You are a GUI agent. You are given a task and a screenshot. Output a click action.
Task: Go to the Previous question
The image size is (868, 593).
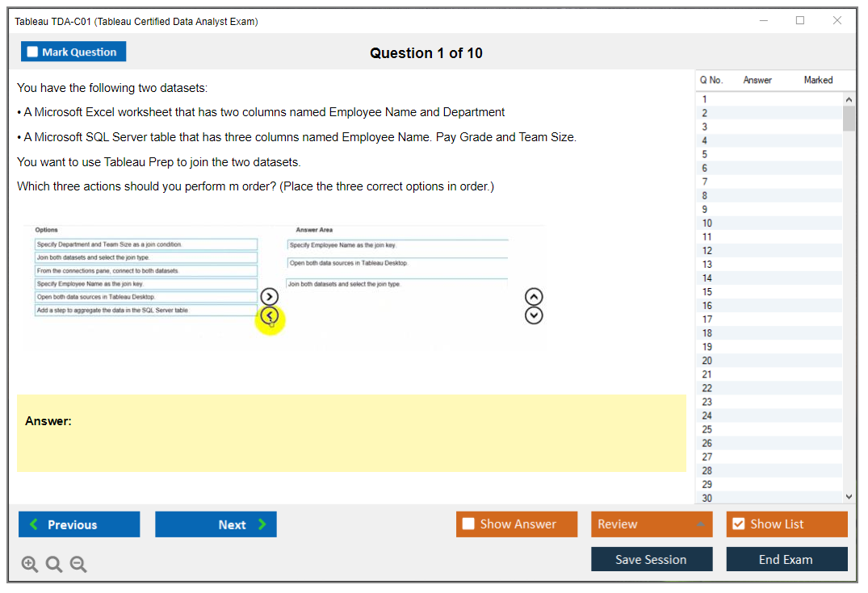(79, 524)
